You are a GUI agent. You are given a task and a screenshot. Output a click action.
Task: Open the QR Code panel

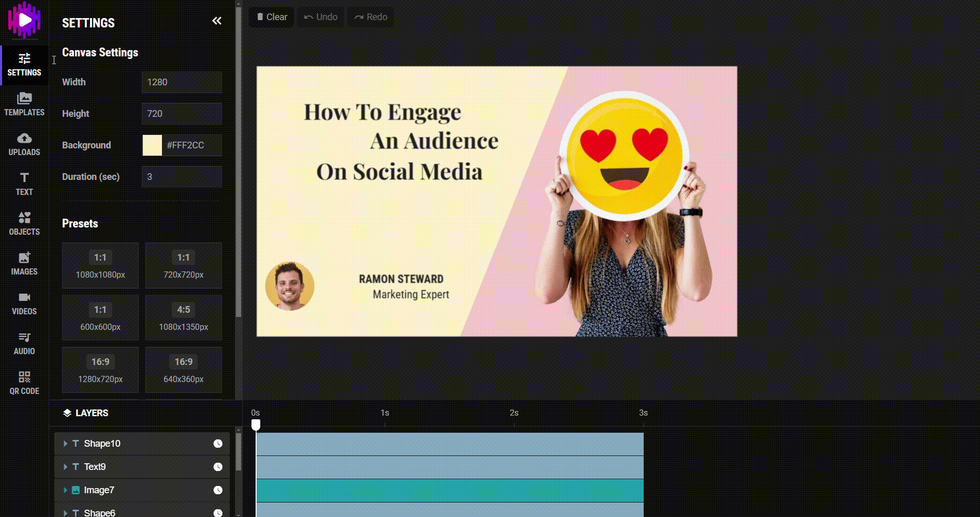pos(24,383)
